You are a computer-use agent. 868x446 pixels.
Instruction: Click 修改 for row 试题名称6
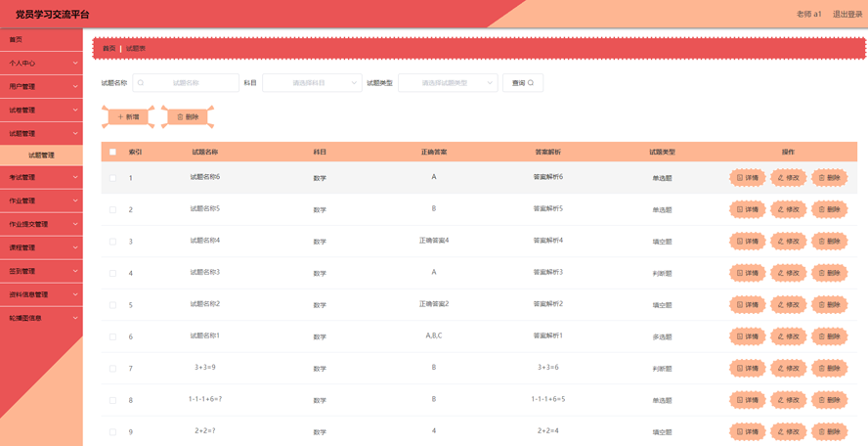click(x=788, y=178)
